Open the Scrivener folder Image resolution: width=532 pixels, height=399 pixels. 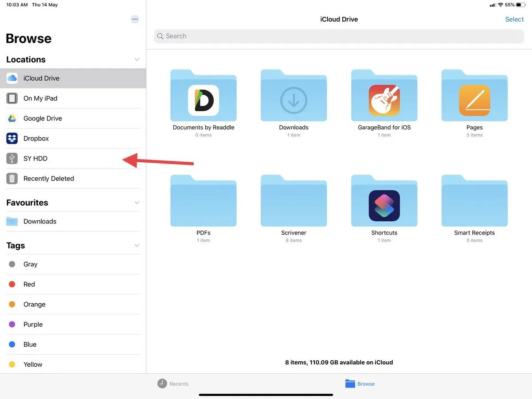(x=294, y=201)
